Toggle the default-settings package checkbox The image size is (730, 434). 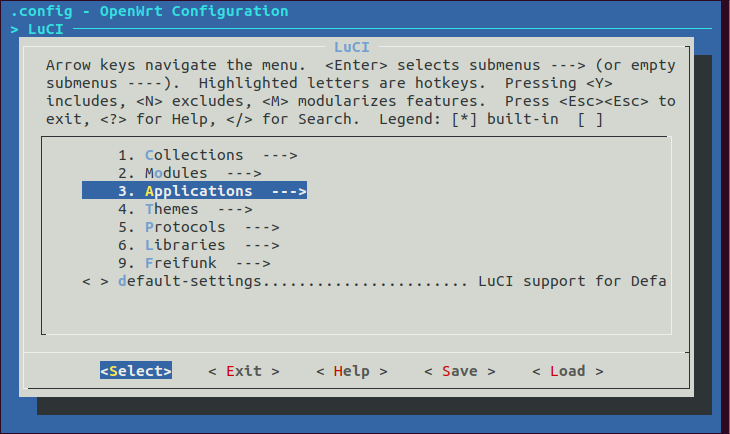click(x=95, y=282)
